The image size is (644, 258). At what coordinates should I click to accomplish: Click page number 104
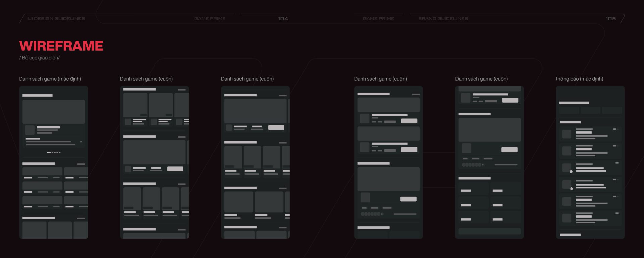pyautogui.click(x=283, y=19)
